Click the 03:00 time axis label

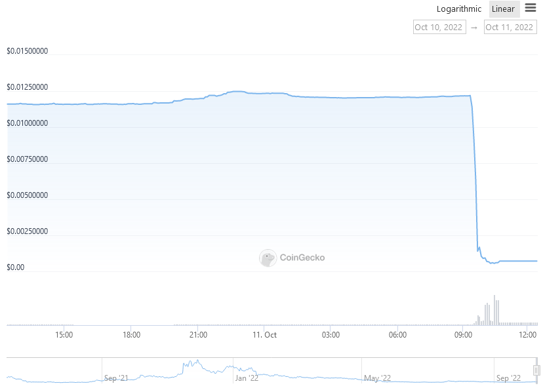click(x=331, y=335)
